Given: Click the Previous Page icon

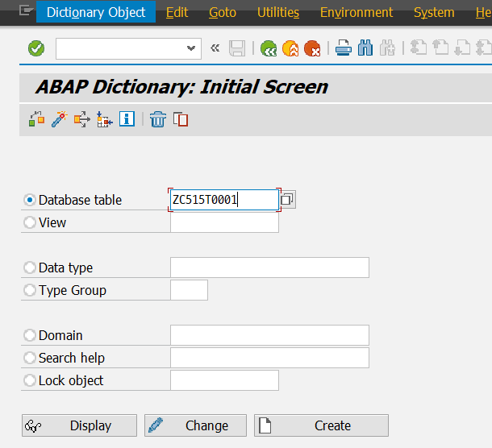Looking at the screenshot, I should [440, 48].
